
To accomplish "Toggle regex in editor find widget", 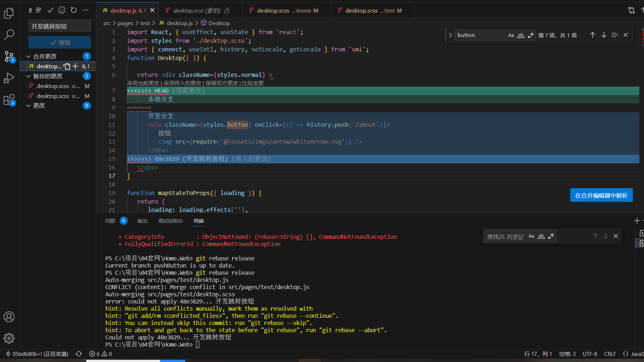I will (531, 35).
